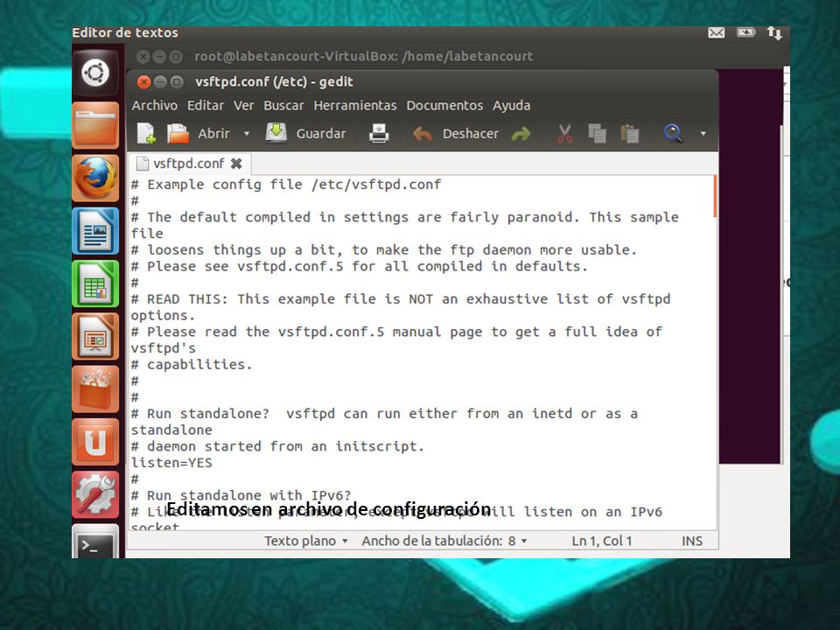This screenshot has width=840, height=630.
Task: Maximize the gedit window
Action: [x=176, y=82]
